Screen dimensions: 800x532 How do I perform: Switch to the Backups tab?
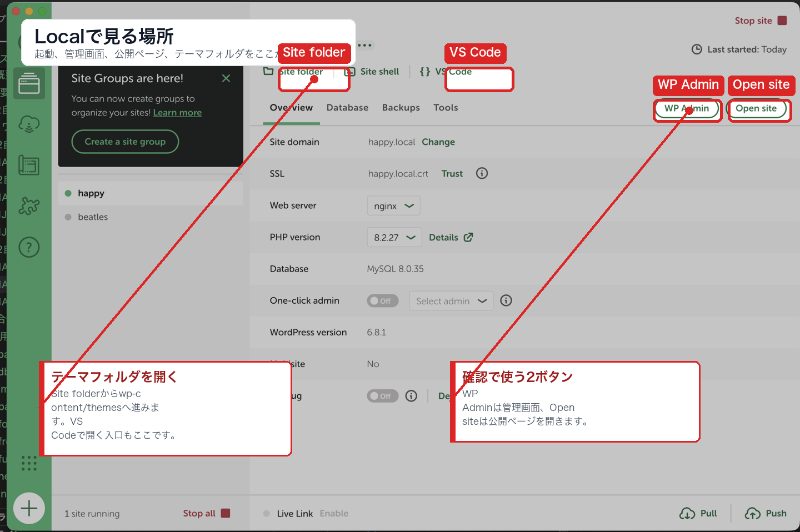click(401, 108)
